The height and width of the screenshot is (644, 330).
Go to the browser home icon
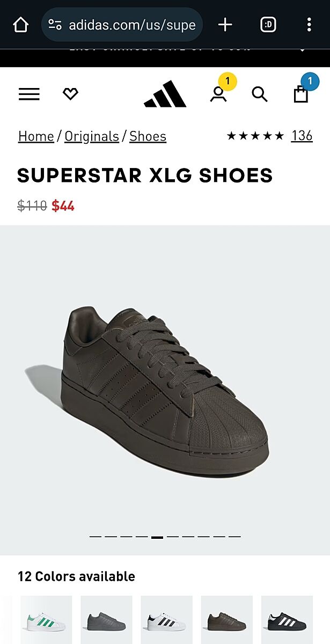tap(20, 25)
